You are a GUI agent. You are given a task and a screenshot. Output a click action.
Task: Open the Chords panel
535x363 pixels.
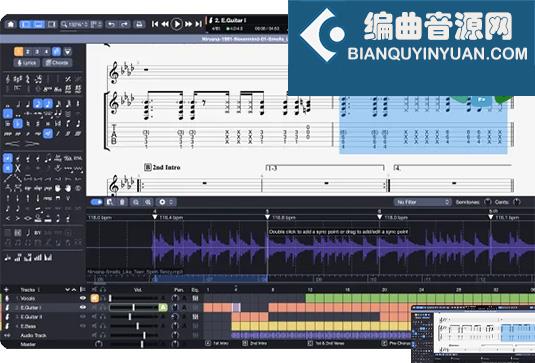click(x=57, y=63)
